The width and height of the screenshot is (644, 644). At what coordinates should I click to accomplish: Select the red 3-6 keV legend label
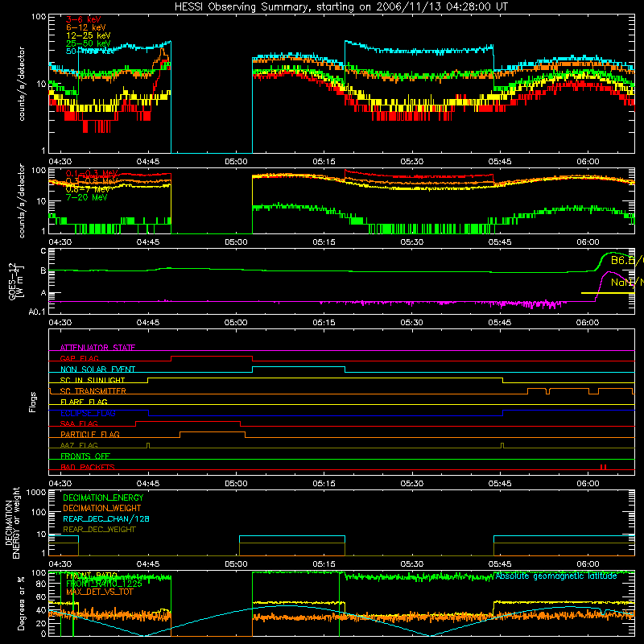[84, 19]
